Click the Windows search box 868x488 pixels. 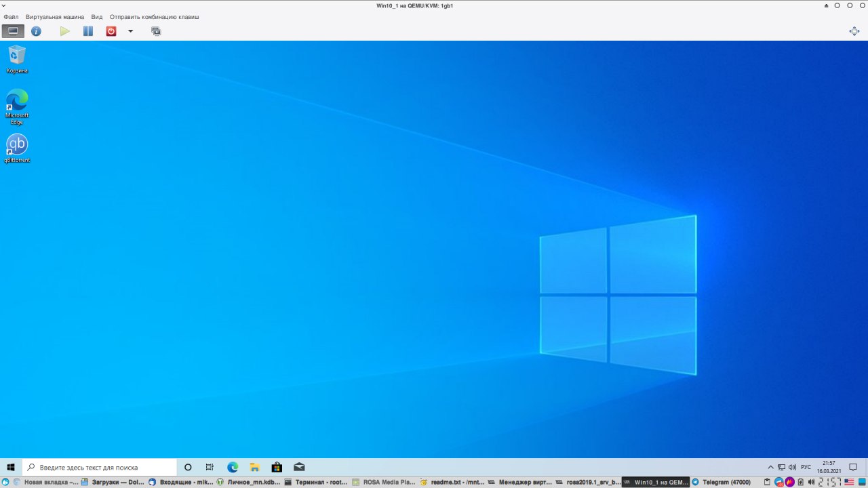point(100,467)
